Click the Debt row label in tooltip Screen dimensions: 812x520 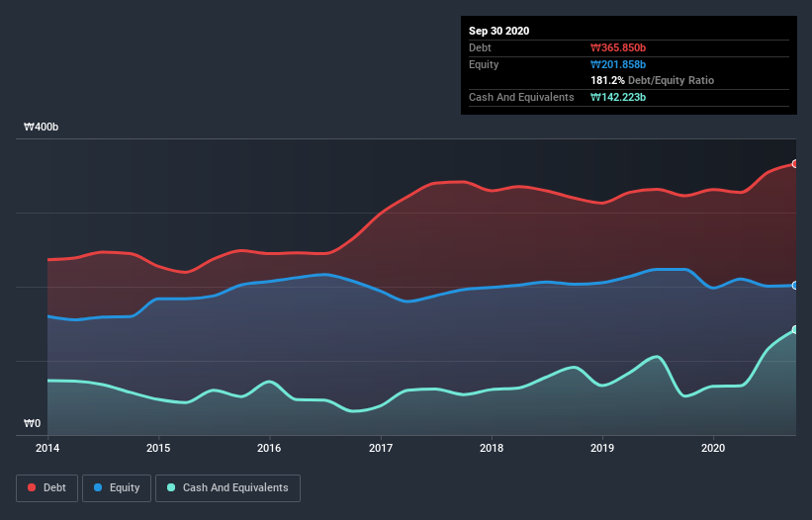[x=480, y=47]
